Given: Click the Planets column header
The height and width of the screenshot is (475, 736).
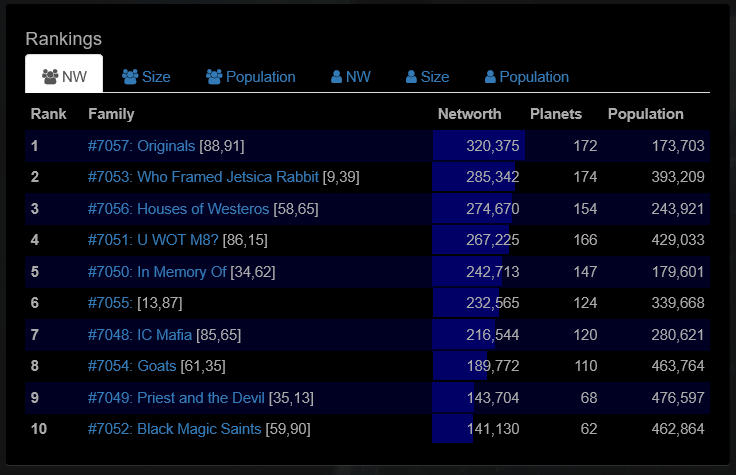Looking at the screenshot, I should click(x=556, y=114).
